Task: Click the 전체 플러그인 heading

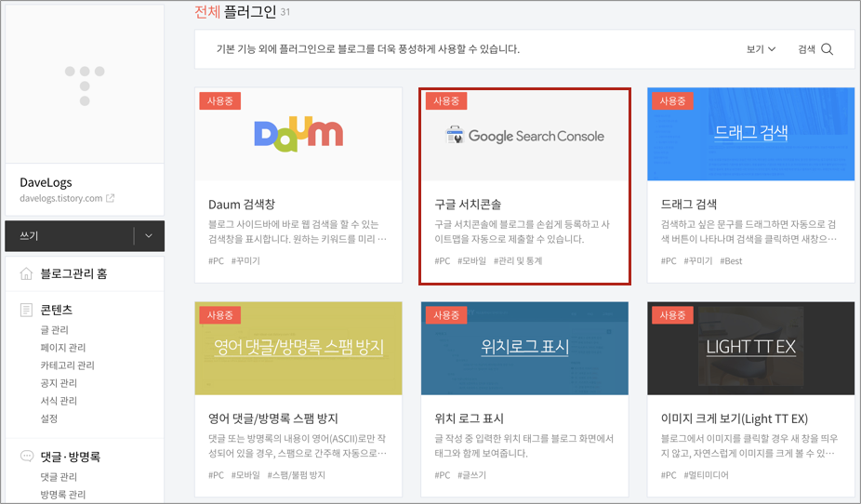Action: click(235, 11)
